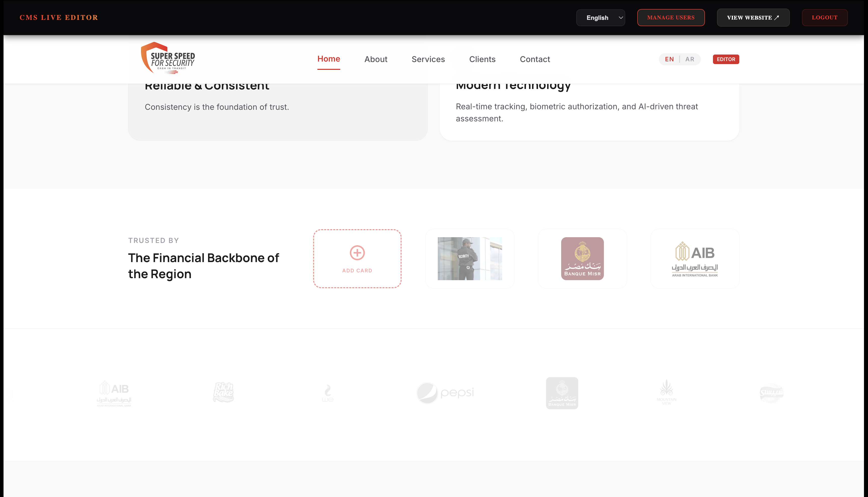Click the red Editor badge

coord(726,59)
